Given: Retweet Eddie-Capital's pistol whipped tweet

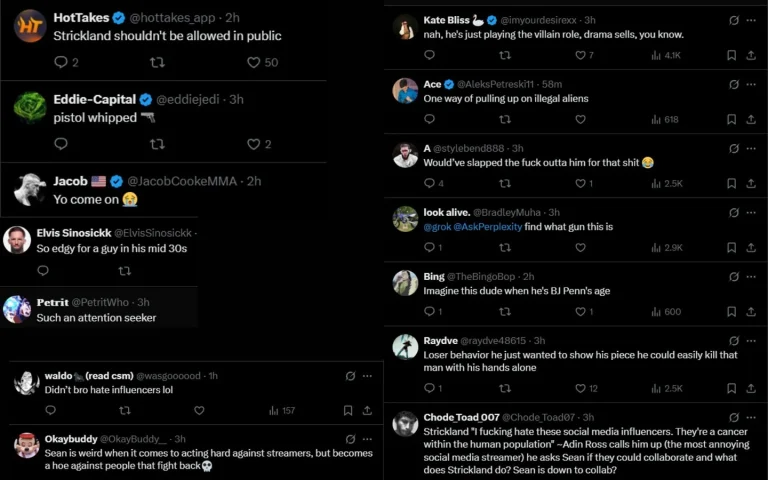Looking at the screenshot, I should [157, 144].
